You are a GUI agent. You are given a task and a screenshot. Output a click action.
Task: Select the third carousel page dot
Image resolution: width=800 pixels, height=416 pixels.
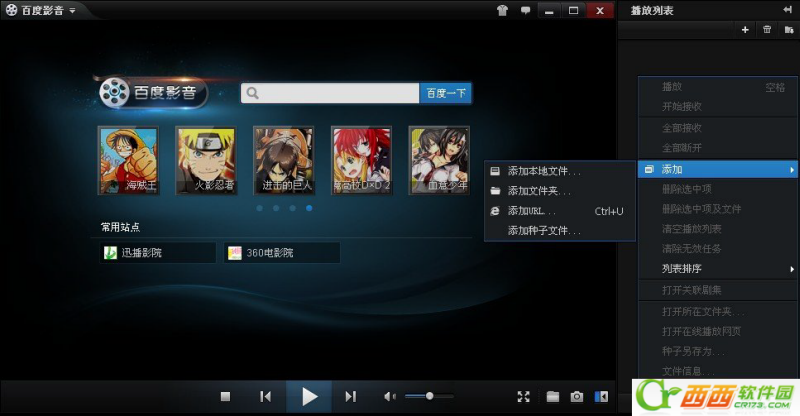[292, 208]
